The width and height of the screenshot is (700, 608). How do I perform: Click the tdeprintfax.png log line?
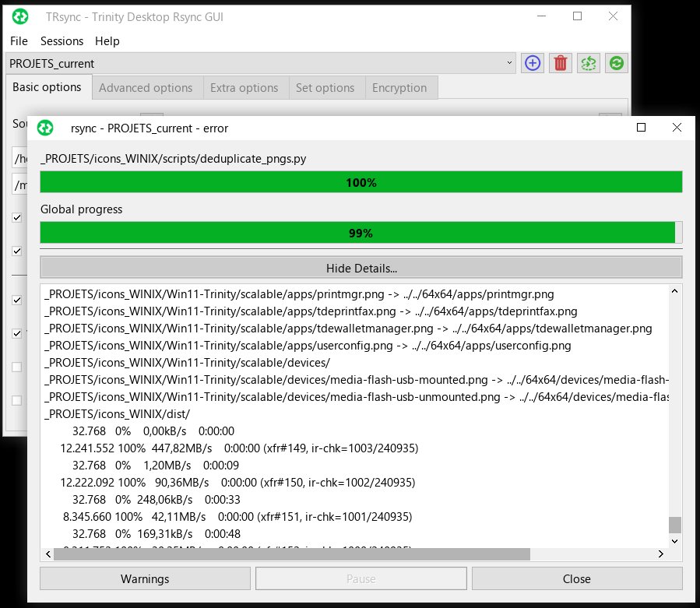pos(311,311)
